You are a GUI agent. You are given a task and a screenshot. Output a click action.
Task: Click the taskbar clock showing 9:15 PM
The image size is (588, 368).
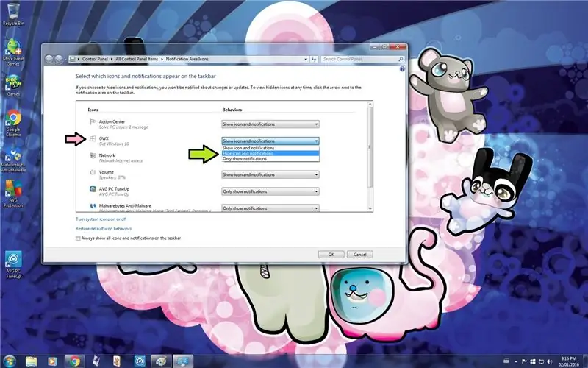569,361
